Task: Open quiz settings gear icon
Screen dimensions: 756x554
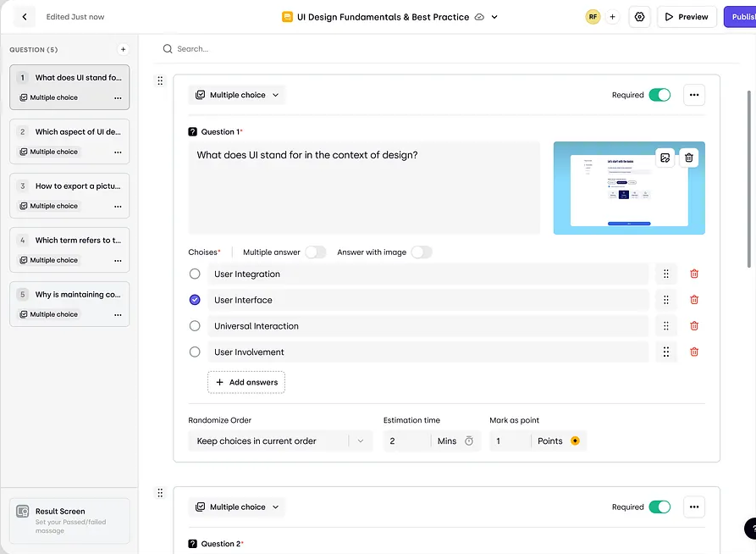Action: pyautogui.click(x=639, y=17)
